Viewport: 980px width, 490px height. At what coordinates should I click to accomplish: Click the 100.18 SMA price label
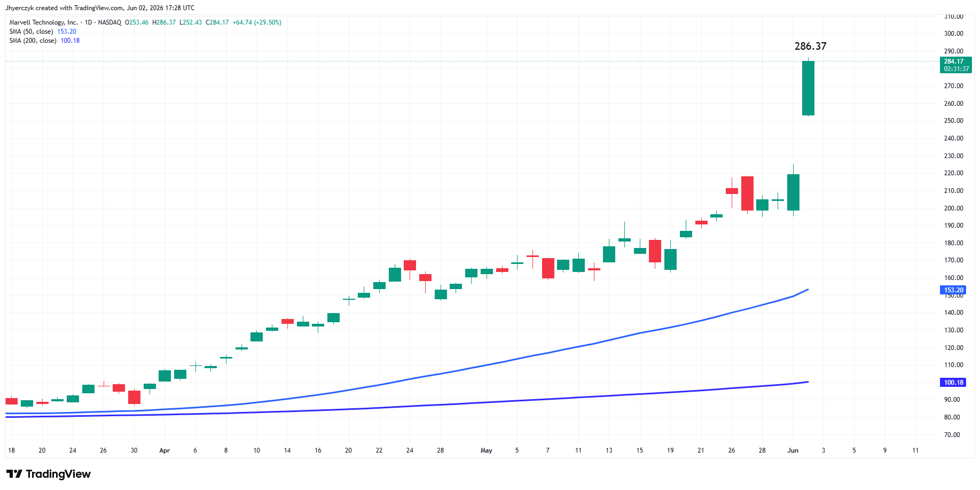pos(953,383)
